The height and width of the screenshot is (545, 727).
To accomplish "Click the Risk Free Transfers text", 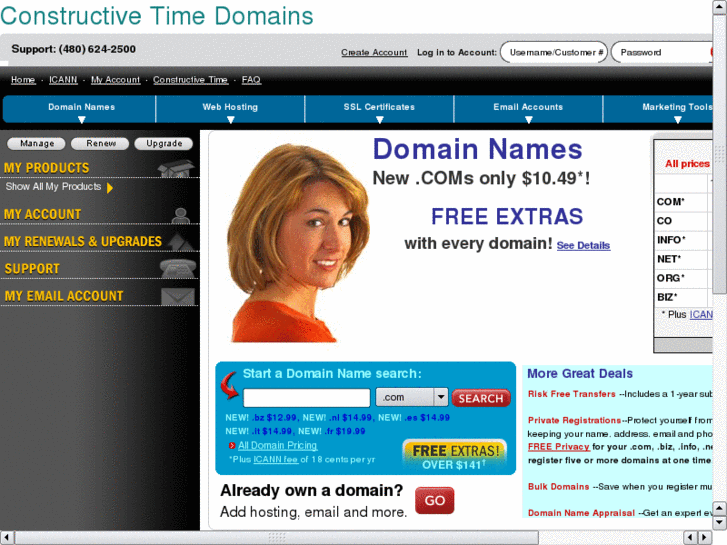I will point(572,394).
